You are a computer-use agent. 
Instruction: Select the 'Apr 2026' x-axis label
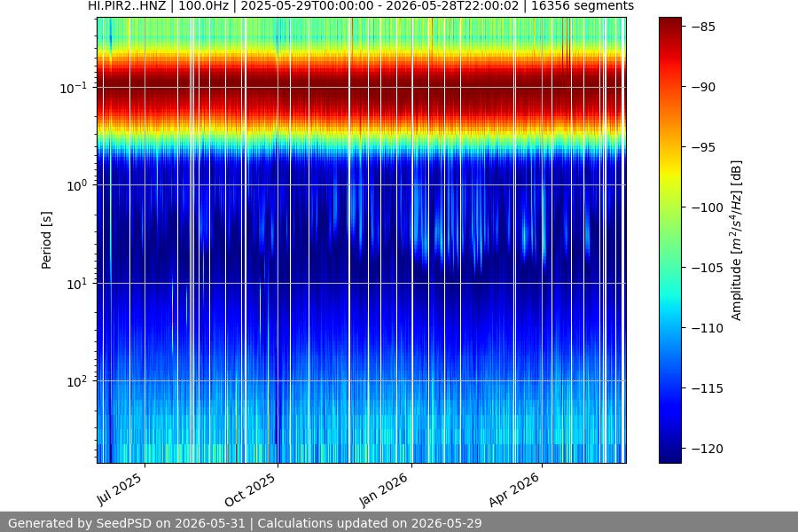(514, 489)
